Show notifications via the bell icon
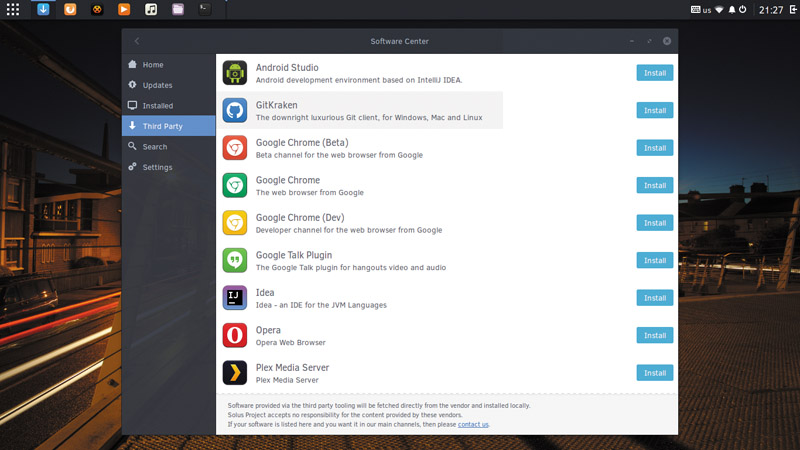 [x=732, y=10]
